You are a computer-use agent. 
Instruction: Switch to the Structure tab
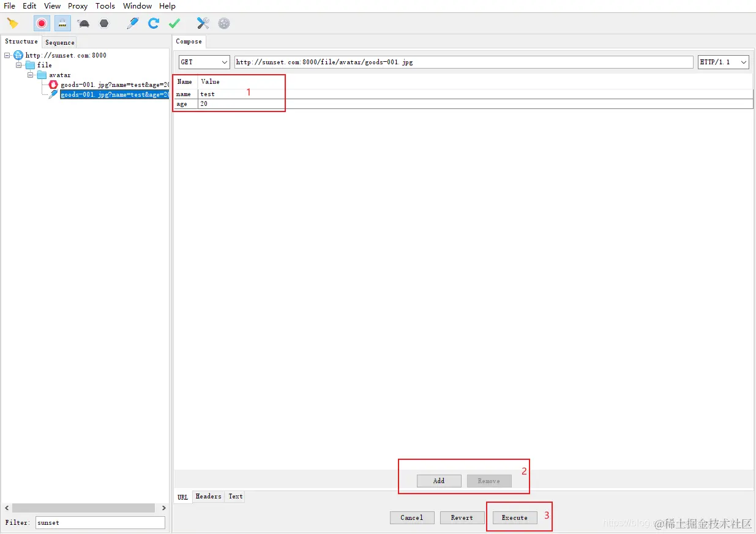pos(21,41)
